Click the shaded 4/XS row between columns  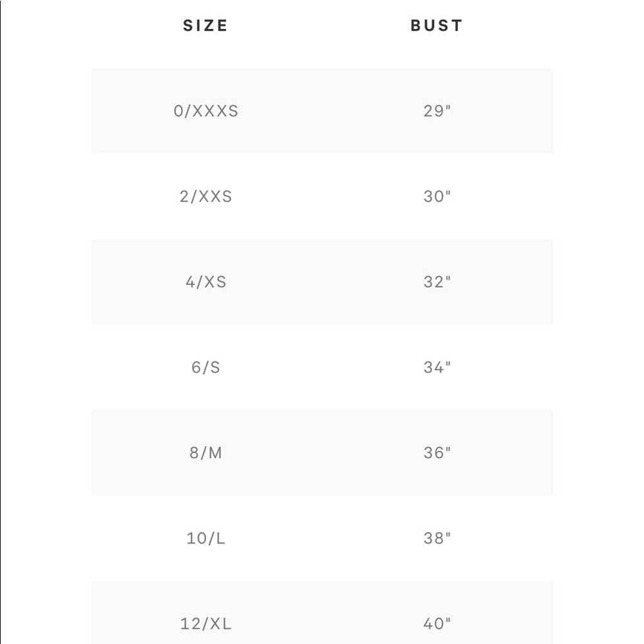point(322,282)
